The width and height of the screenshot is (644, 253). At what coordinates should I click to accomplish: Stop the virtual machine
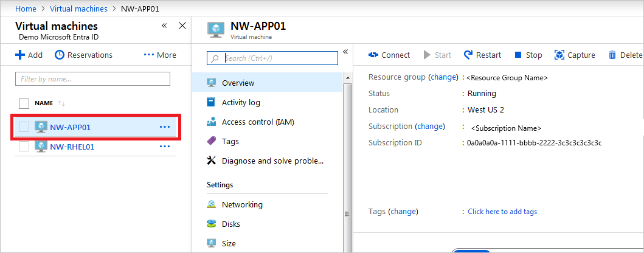pos(528,55)
